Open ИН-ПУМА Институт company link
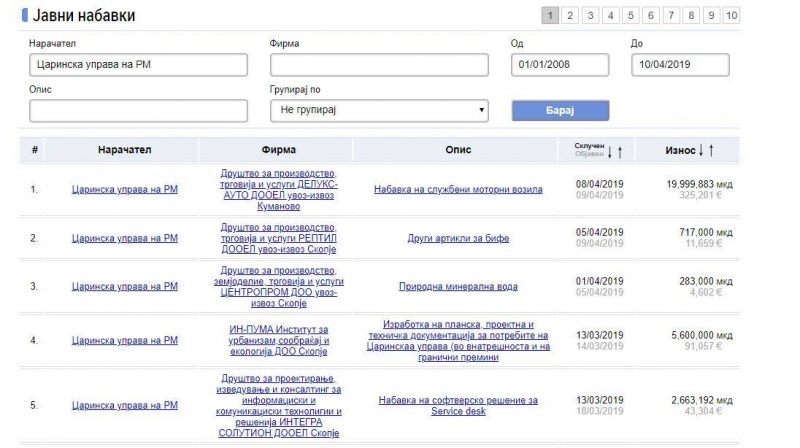 click(278, 339)
